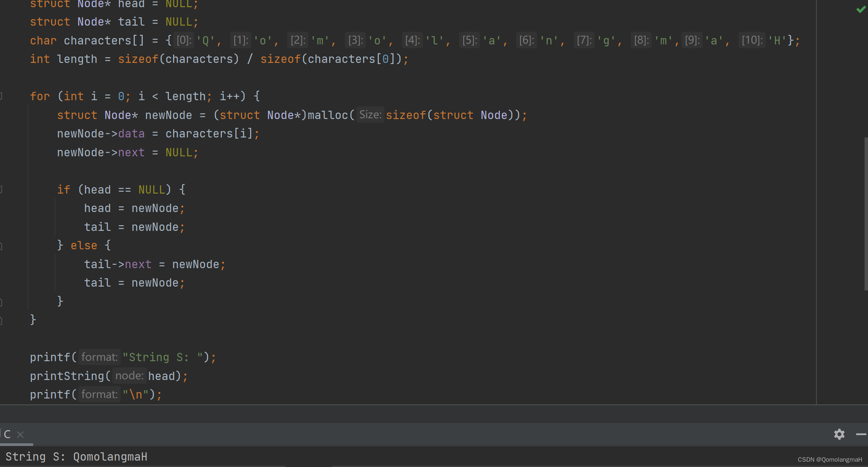This screenshot has height=467, width=868.
Task: Click array index hint [10]:
Action: pyautogui.click(x=752, y=40)
